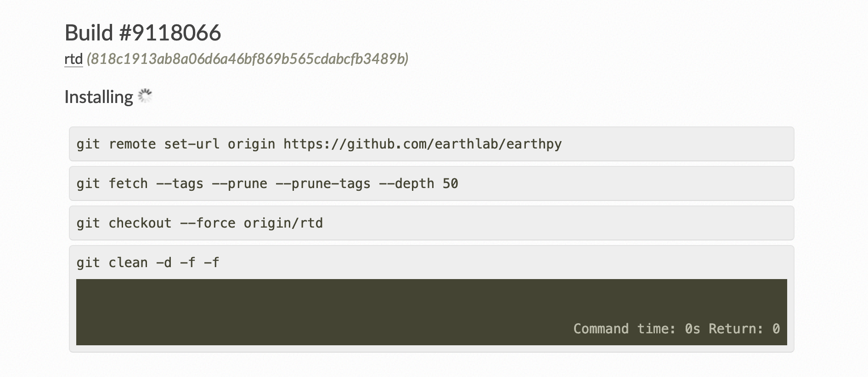Click the Installing status label
Viewport: 868px width, 377px height.
(x=99, y=97)
